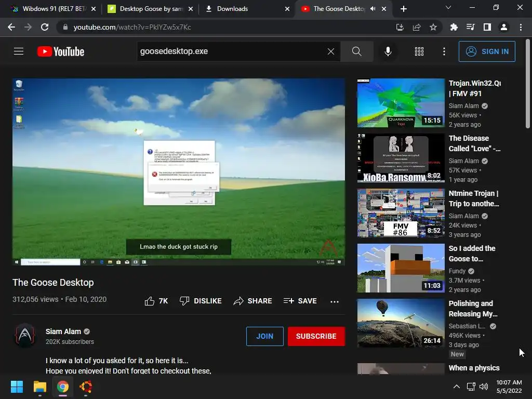Open network icon in system tray

[x=471, y=387]
